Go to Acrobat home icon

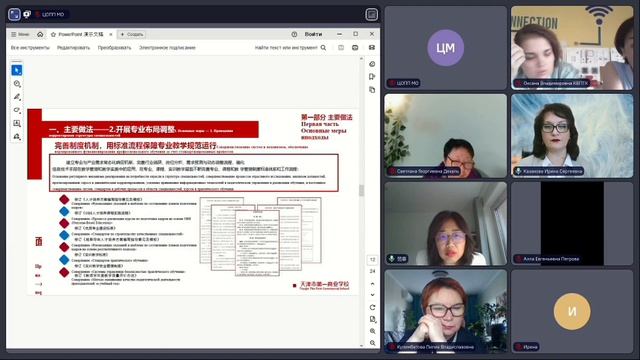point(40,34)
